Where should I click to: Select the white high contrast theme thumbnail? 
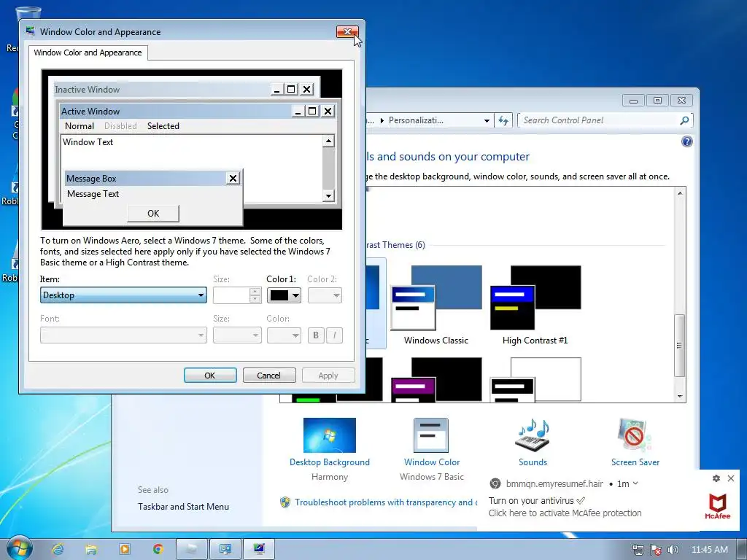tap(535, 379)
